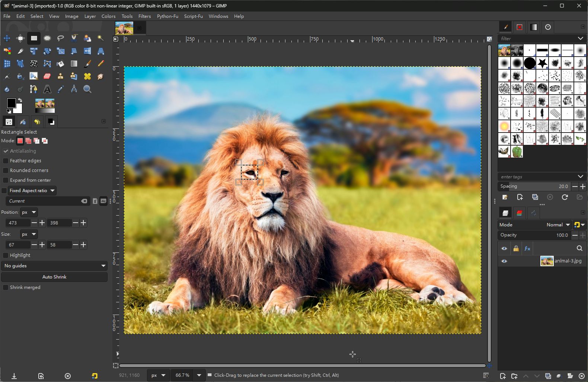This screenshot has width=588, height=382.
Task: Select the Clone stamp tool
Action: tap(61, 76)
